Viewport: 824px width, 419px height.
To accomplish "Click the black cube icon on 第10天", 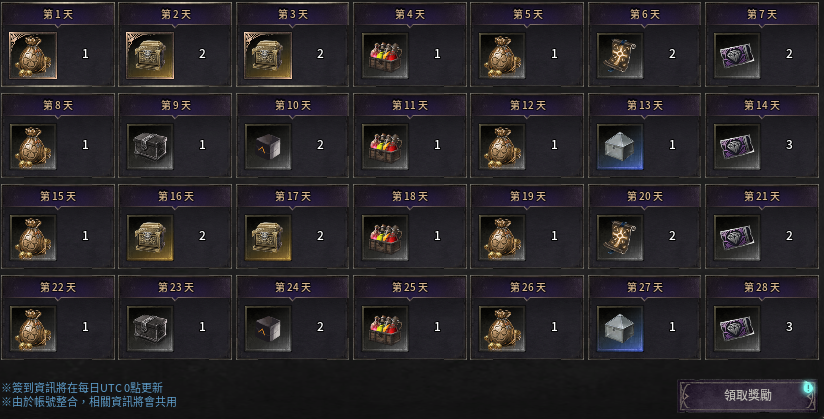I will 268,146.
